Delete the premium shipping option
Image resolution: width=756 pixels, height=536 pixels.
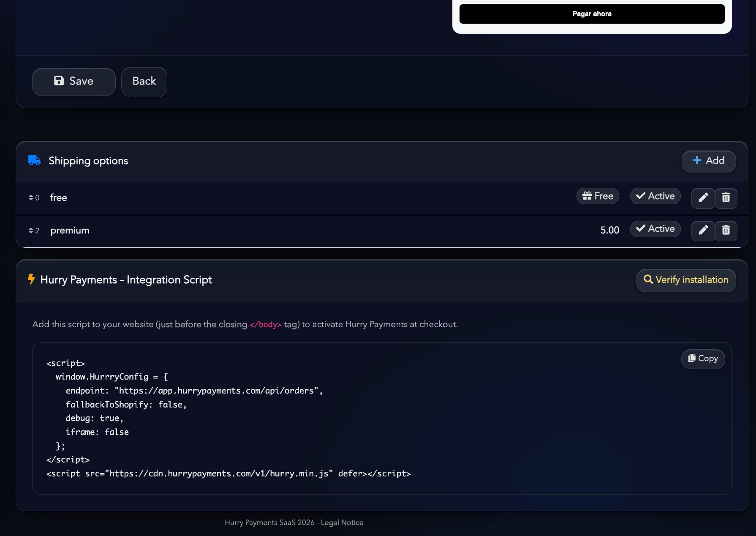726,230
